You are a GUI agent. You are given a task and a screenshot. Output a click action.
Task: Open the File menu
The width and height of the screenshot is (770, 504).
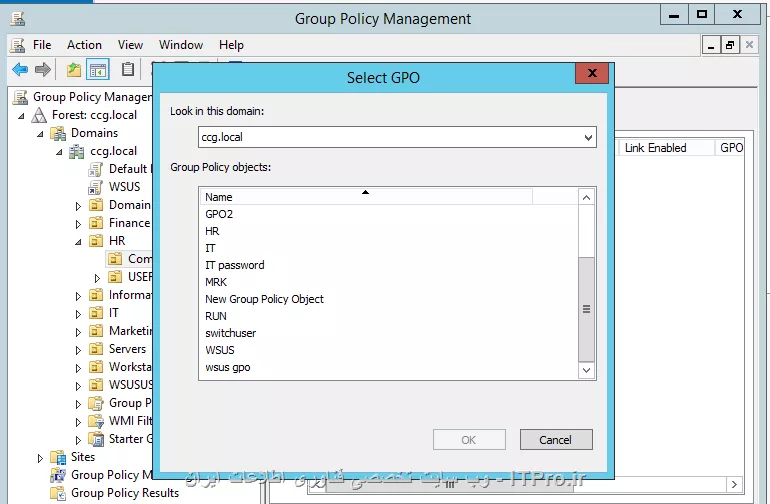click(42, 45)
